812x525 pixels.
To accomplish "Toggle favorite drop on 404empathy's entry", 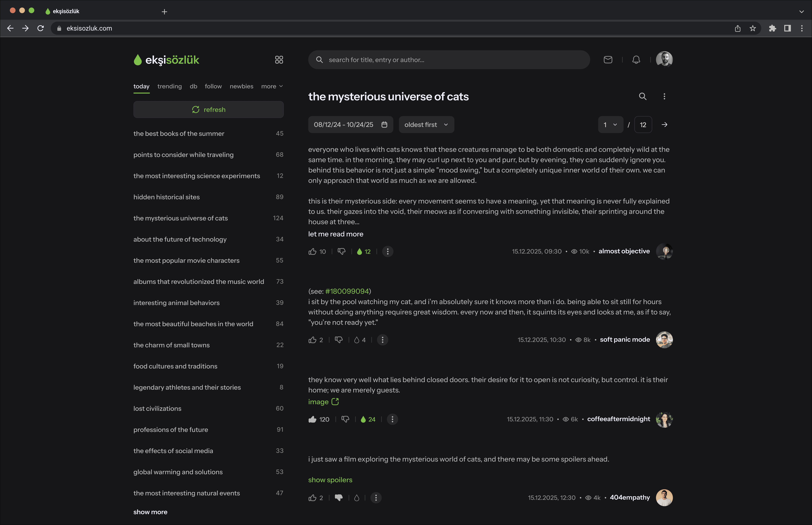I will click(356, 498).
